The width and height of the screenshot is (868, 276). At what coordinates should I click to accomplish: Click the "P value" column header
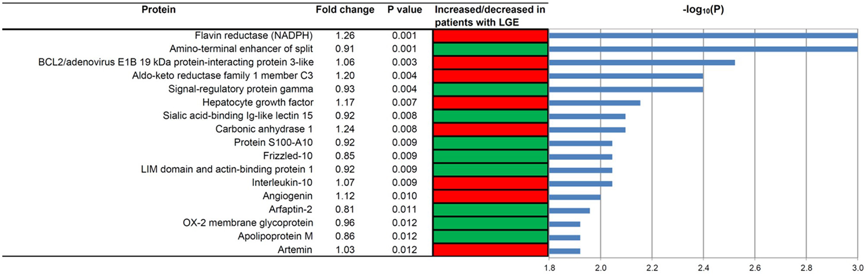[405, 10]
